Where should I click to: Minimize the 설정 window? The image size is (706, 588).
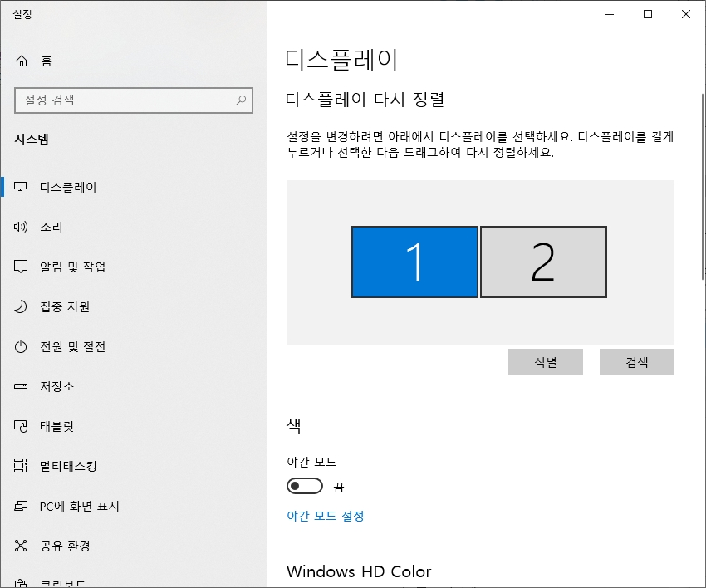[610, 14]
